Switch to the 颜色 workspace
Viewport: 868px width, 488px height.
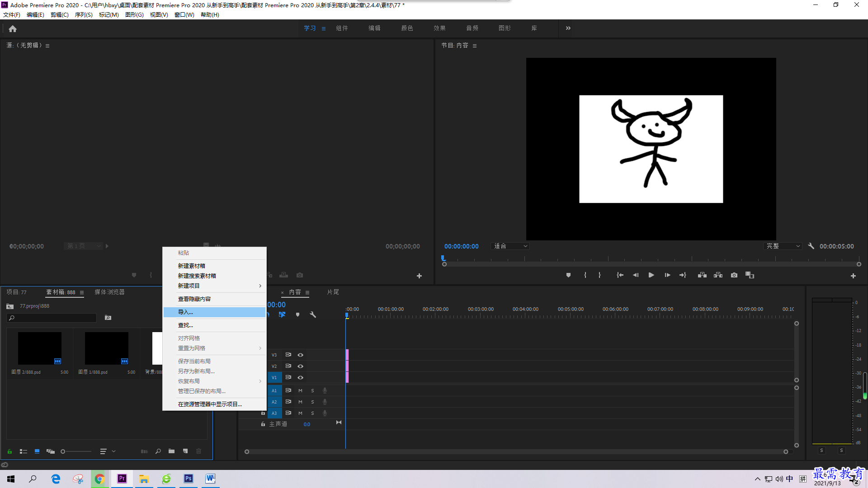point(407,28)
